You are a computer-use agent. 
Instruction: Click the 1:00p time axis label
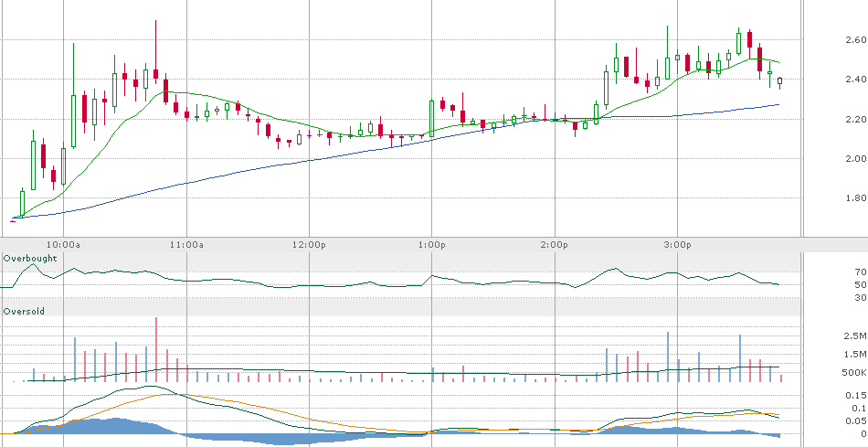click(432, 244)
